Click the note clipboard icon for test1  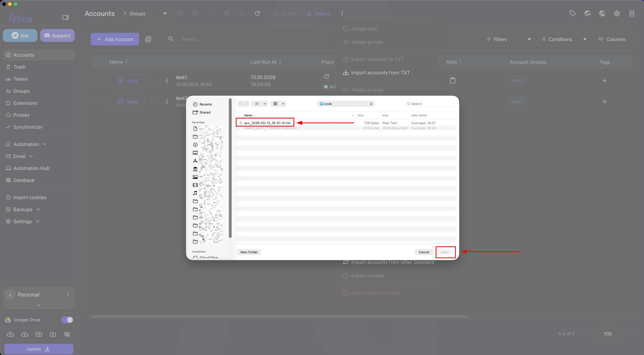pyautogui.click(x=452, y=81)
